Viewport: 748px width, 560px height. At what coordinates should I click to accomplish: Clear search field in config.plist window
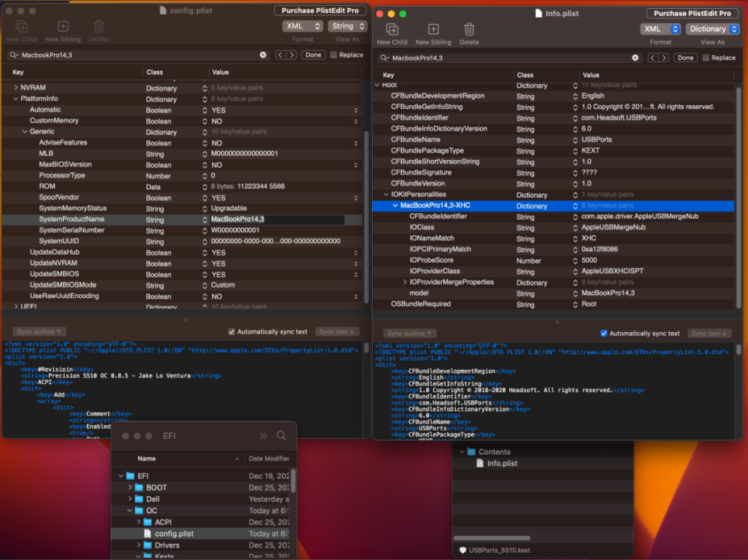(x=263, y=55)
